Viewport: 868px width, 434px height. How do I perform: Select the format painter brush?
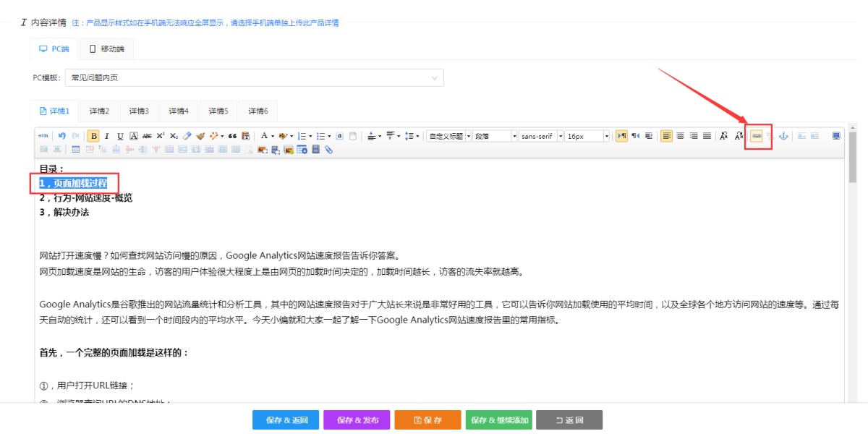pyautogui.click(x=200, y=136)
